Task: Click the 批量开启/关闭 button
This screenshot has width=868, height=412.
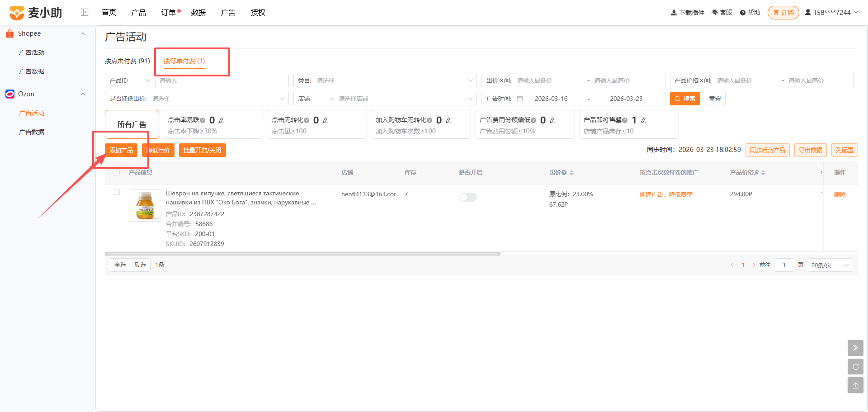Action: [x=203, y=150]
